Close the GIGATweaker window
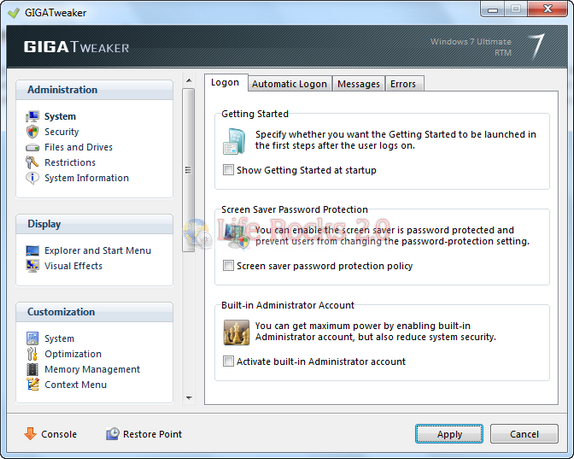 548,9
